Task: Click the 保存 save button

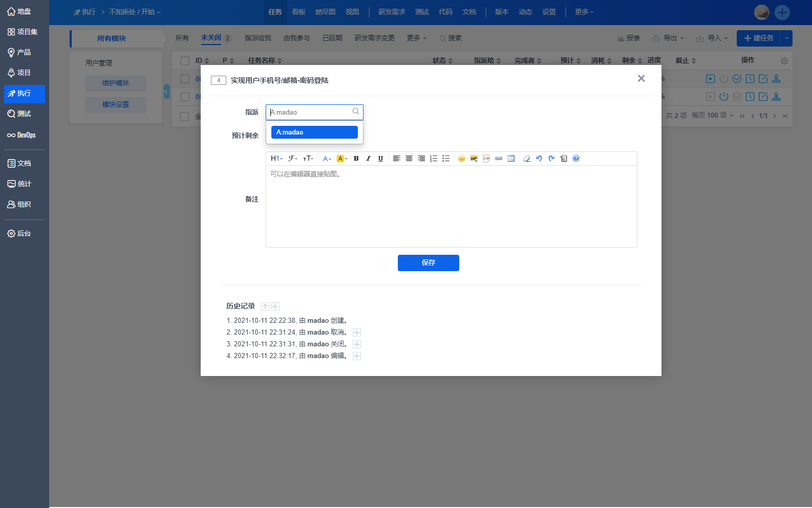Action: coord(429,263)
